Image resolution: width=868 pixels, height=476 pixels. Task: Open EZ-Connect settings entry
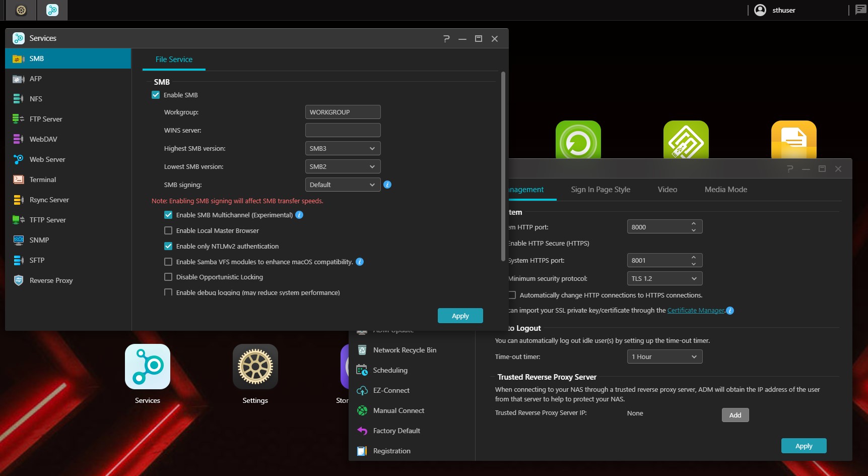coord(391,390)
